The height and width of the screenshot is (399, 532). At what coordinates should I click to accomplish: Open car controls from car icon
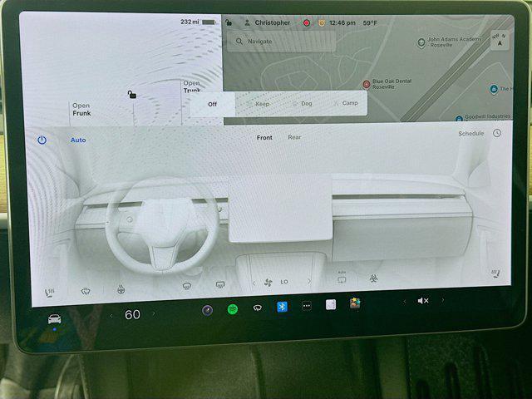pos(54,319)
